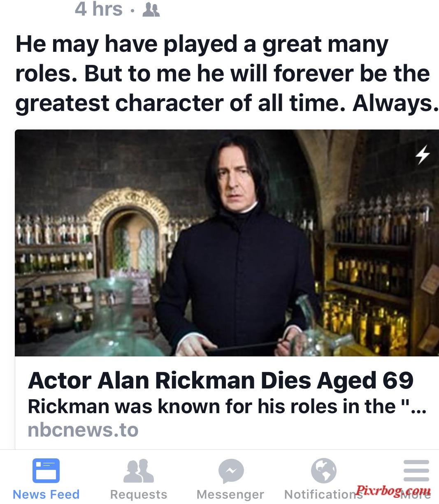The image size is (439, 504).
Task: Tap the 4 hrs post timestamp
Action: coord(99,9)
